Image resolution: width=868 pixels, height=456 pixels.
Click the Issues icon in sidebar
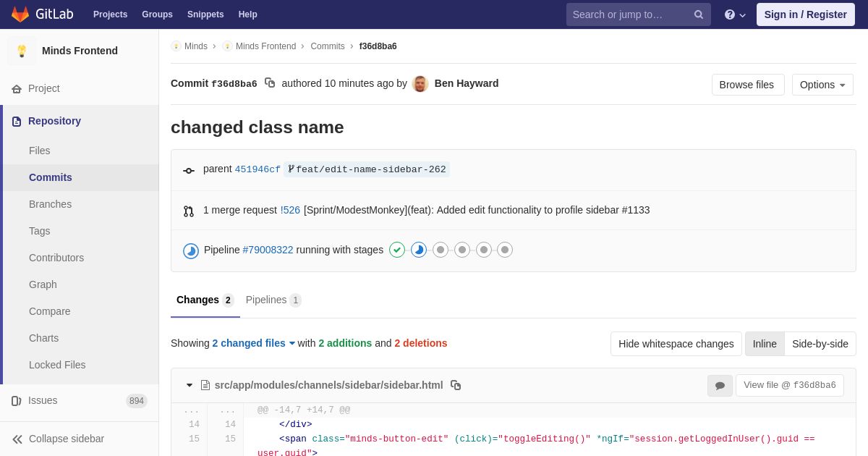click(17, 401)
